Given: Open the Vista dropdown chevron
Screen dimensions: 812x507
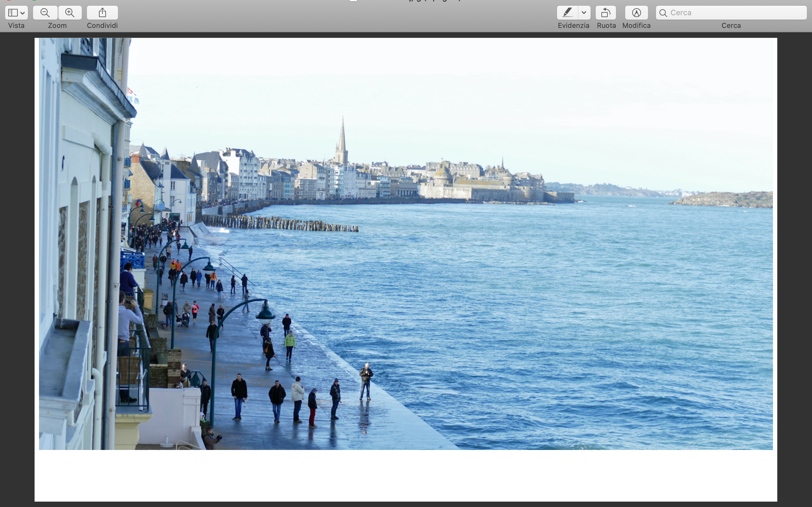Looking at the screenshot, I should pos(23,13).
